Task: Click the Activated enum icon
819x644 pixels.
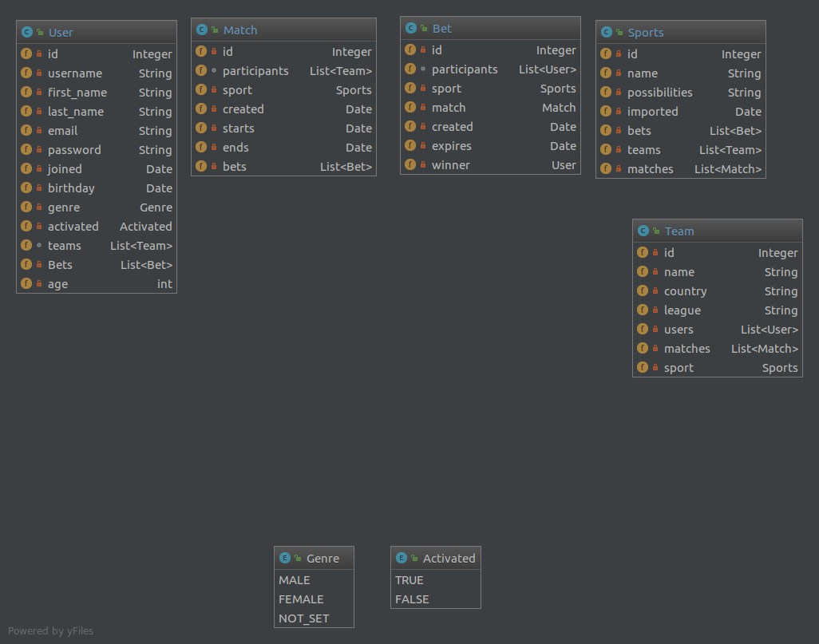Action: coord(402,558)
